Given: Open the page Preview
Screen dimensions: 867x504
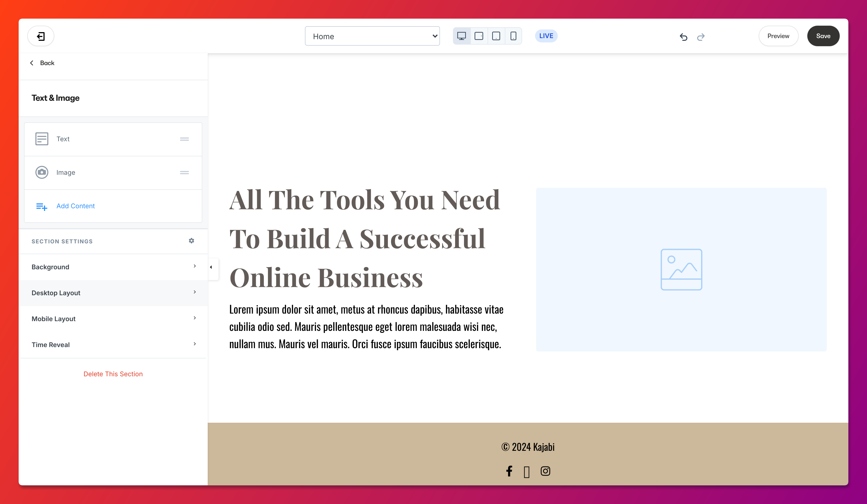Looking at the screenshot, I should coord(778,36).
